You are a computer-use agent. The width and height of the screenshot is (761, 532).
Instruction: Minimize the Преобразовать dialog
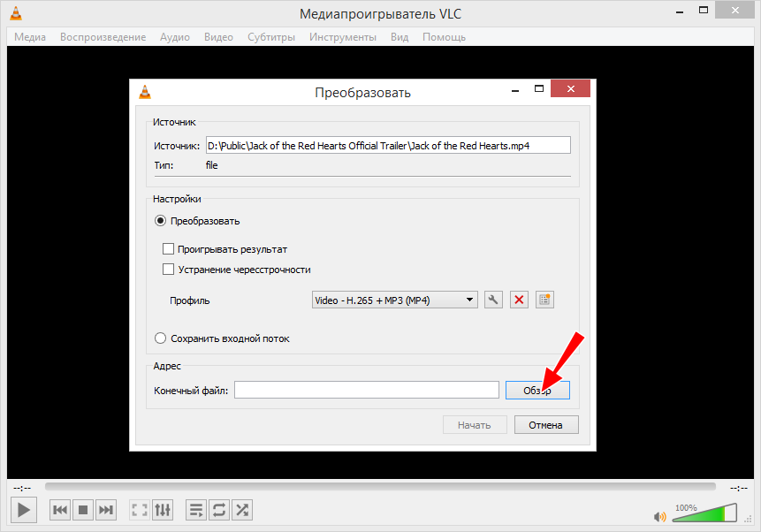(515, 89)
